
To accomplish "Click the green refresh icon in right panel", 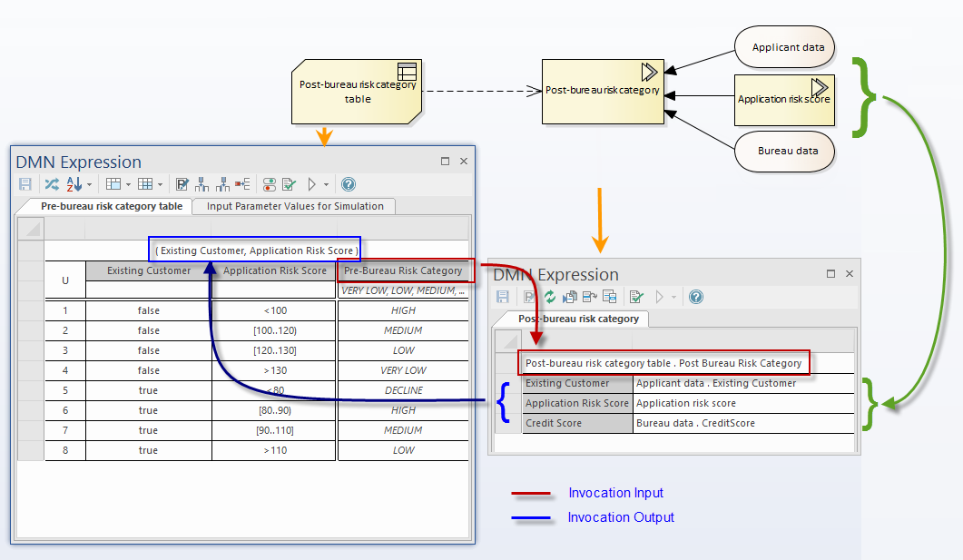I will [x=549, y=297].
